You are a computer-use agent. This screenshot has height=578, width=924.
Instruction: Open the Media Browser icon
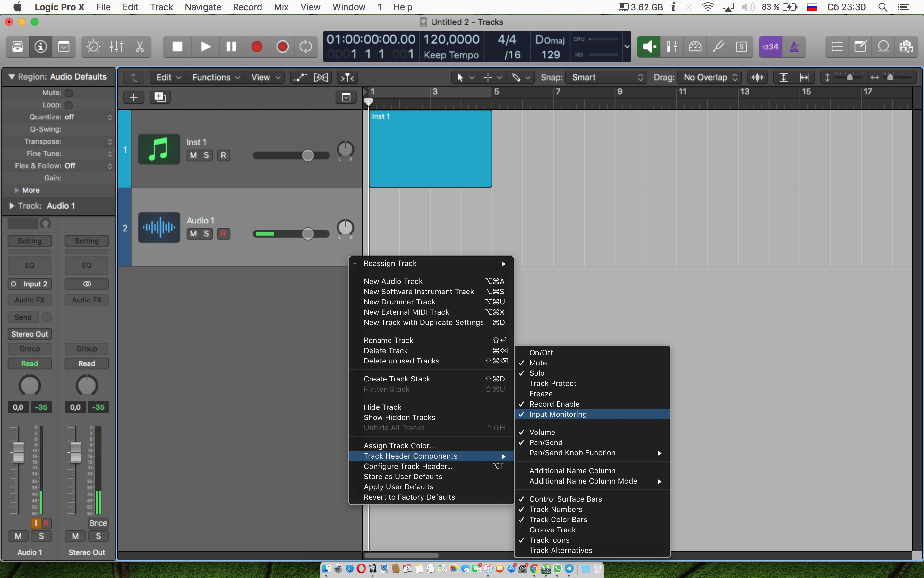906,47
